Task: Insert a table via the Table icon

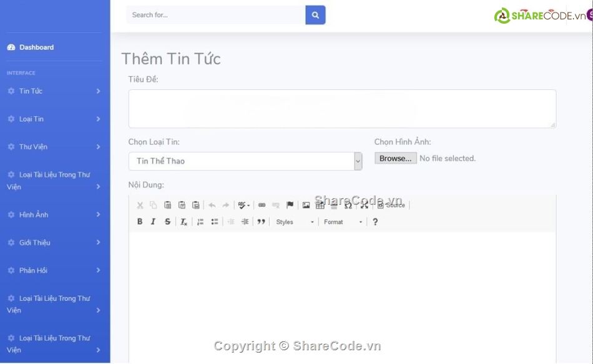Action: click(x=320, y=205)
